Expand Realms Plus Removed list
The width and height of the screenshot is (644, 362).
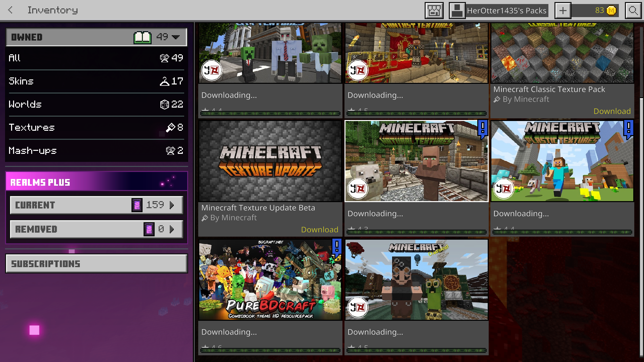[96, 229]
